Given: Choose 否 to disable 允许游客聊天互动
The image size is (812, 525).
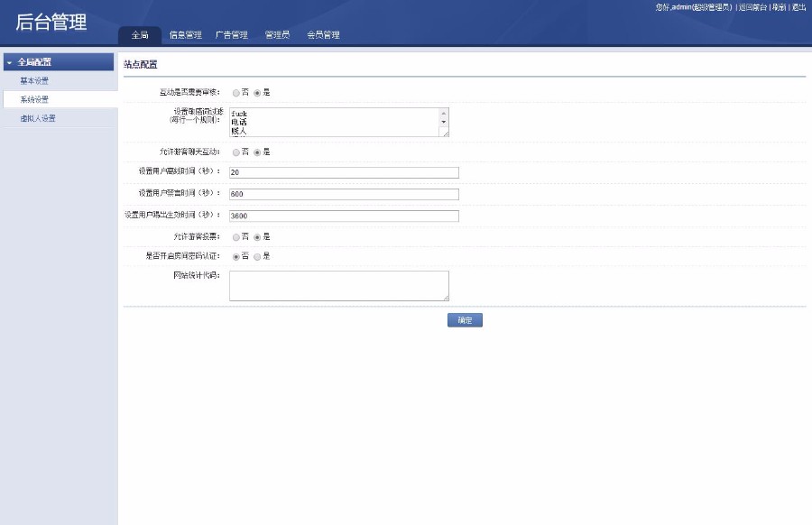Looking at the screenshot, I should pos(235,153).
